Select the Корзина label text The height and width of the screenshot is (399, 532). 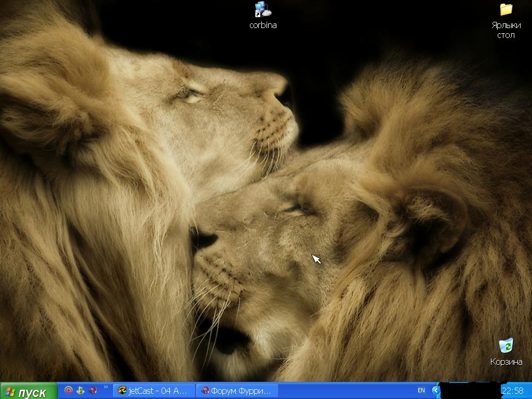506,362
